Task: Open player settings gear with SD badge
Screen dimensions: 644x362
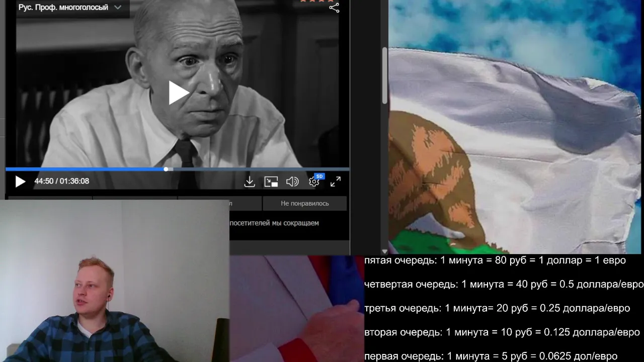Action: tap(315, 180)
